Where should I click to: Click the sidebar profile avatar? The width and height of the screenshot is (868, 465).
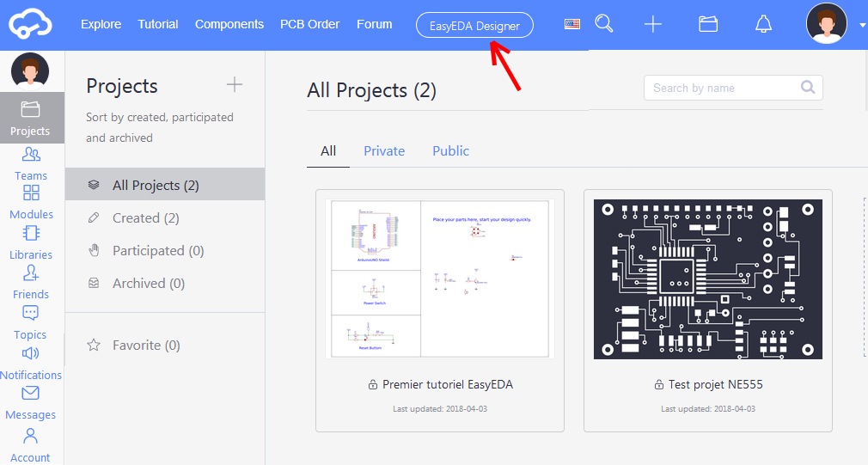[x=30, y=71]
